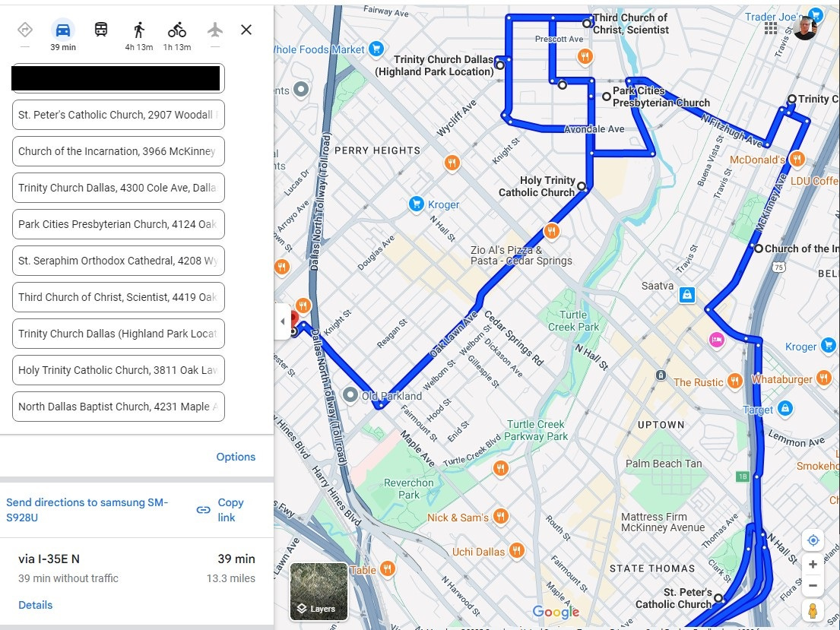Click Holy Trinity Catholic Church waypoint
The width and height of the screenshot is (840, 630).
click(x=582, y=187)
